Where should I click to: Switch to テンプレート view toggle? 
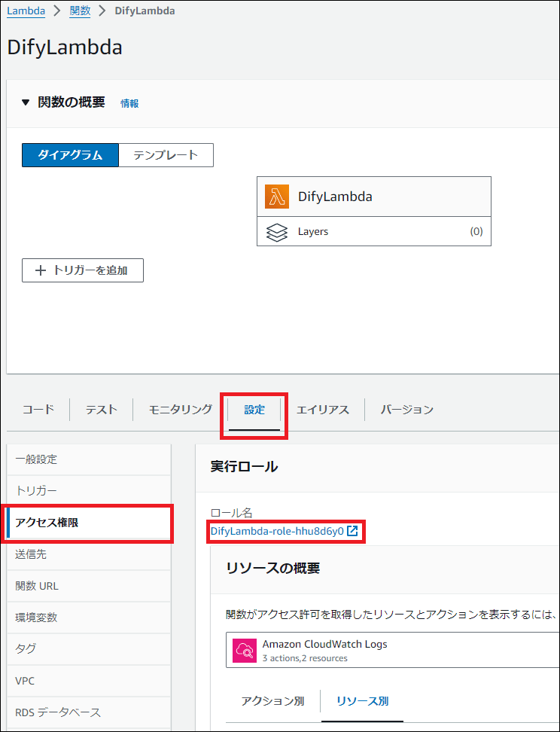point(166,155)
